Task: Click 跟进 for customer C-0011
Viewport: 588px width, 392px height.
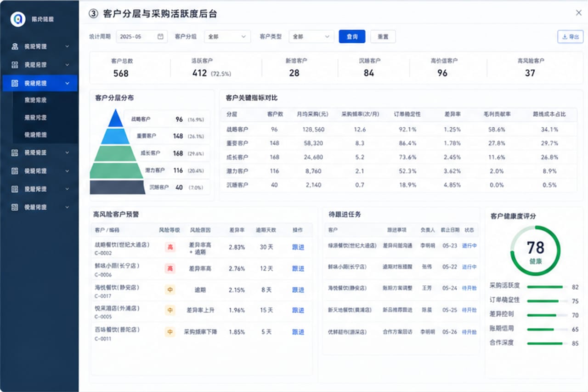Action: coord(298,332)
